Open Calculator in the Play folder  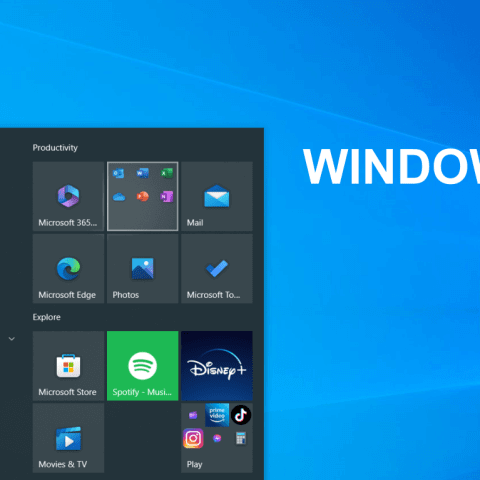[x=241, y=438]
